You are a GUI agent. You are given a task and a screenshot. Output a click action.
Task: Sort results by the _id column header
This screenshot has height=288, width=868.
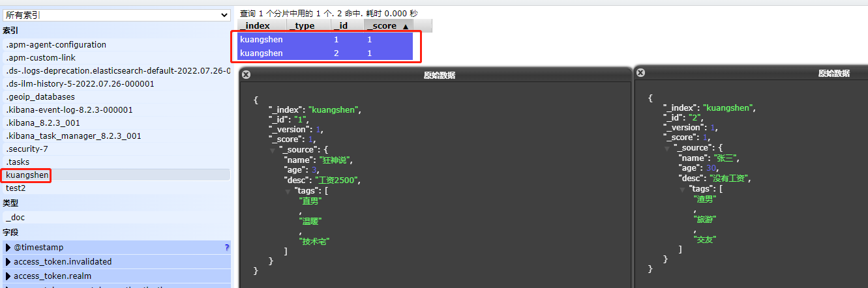(x=346, y=26)
